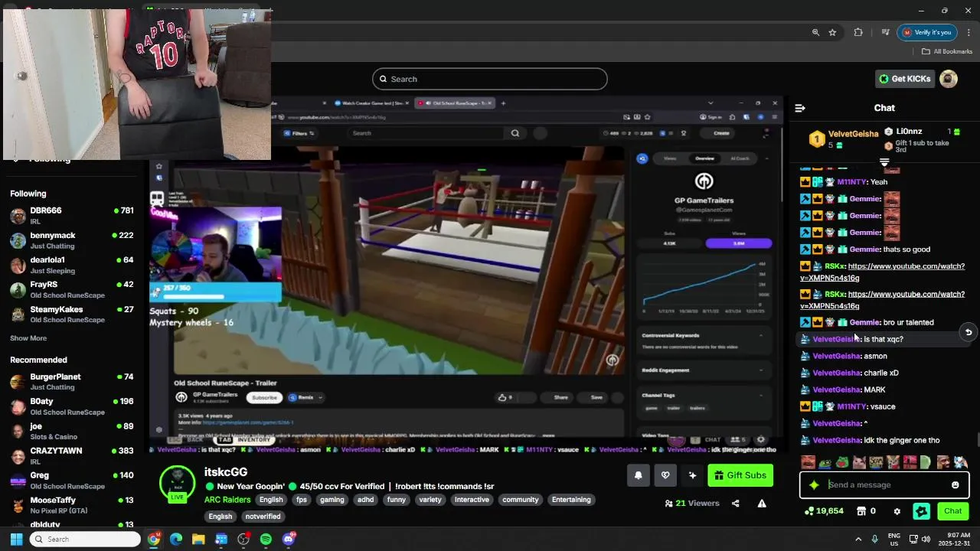Viewport: 980px width, 551px height.
Task: Click the 19,654 channel points balance
Action: point(824,511)
